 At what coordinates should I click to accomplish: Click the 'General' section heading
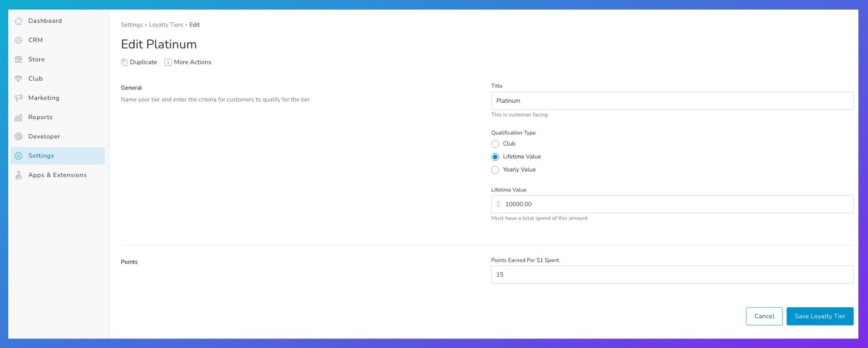pyautogui.click(x=132, y=88)
